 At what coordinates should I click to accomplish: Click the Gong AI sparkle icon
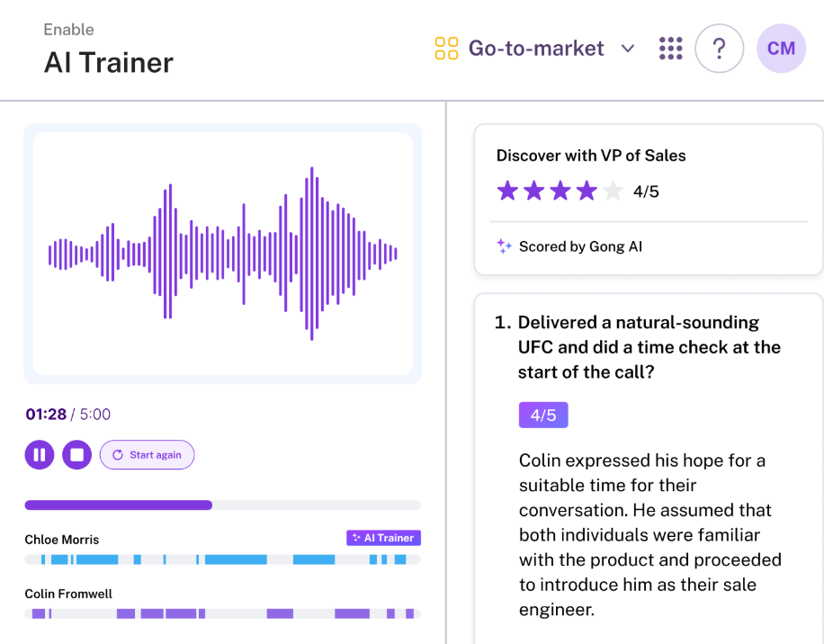(x=505, y=246)
